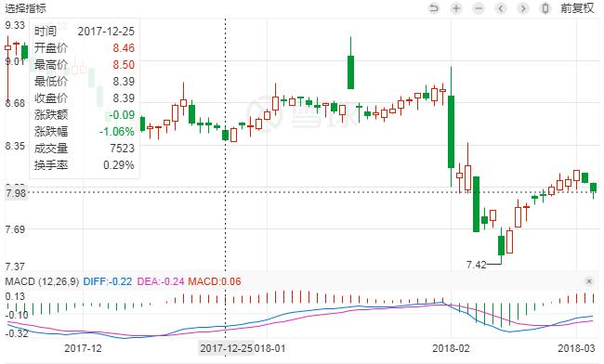Zoom out with the minus icon
604x364 pixels.
pyautogui.click(x=479, y=8)
